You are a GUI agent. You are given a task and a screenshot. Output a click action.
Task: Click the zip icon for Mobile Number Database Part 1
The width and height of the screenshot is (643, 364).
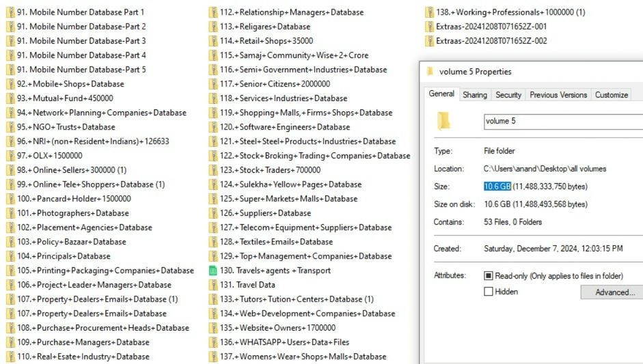point(10,12)
